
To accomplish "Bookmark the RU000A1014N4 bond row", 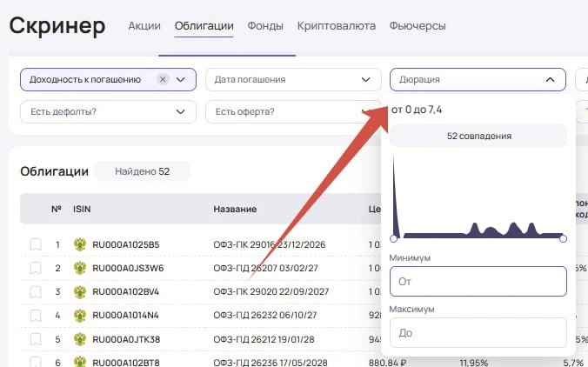I will pyautogui.click(x=36, y=316).
